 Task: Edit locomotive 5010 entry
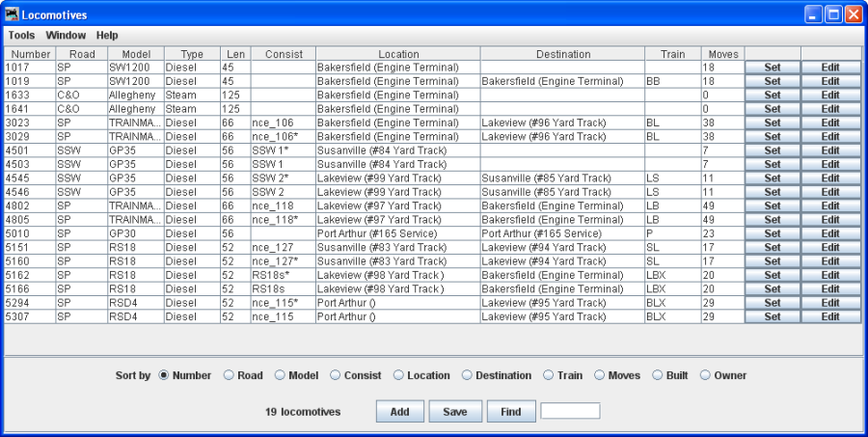point(829,233)
